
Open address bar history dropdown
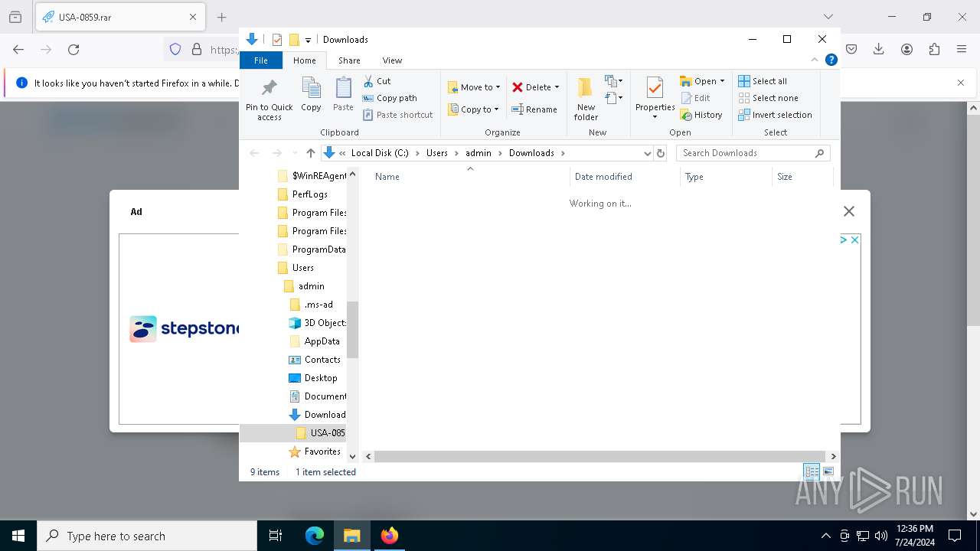click(x=648, y=153)
